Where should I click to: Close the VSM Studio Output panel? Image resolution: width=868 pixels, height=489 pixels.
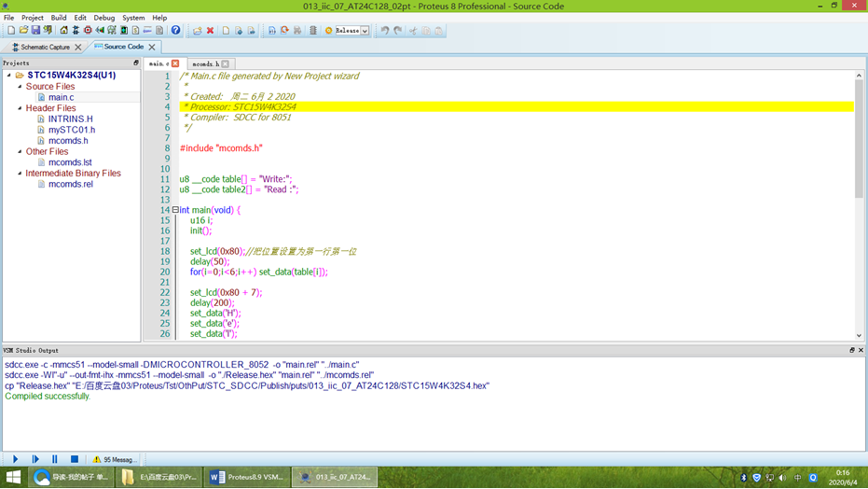click(861, 350)
